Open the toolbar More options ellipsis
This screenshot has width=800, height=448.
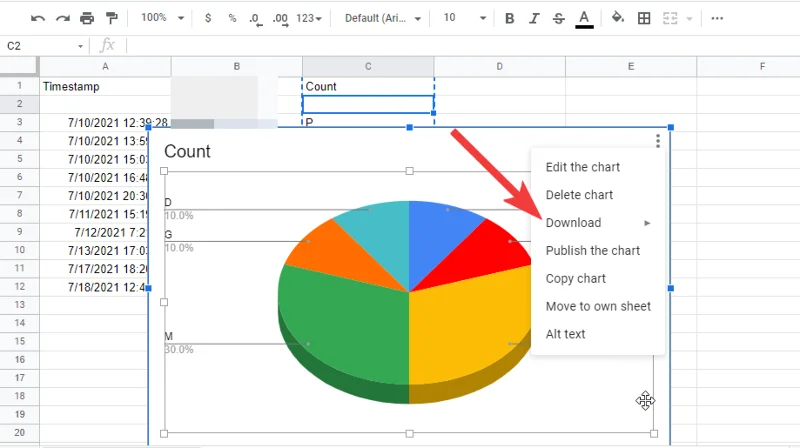point(717,18)
